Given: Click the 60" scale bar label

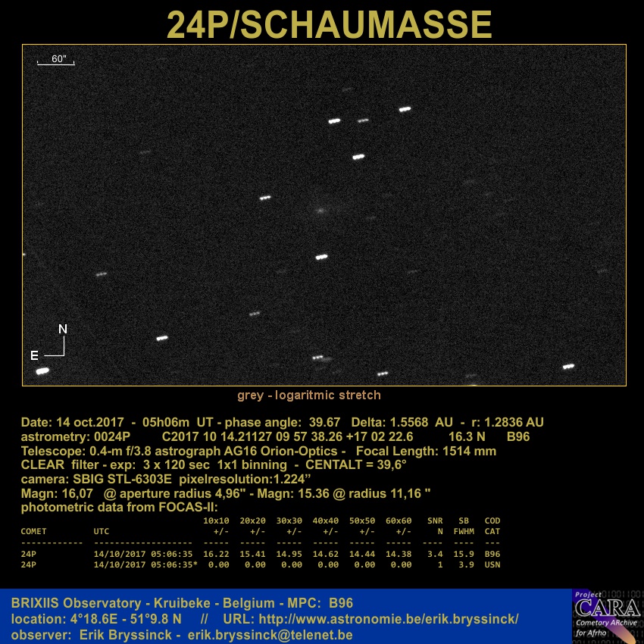Looking at the screenshot, I should point(59,59).
